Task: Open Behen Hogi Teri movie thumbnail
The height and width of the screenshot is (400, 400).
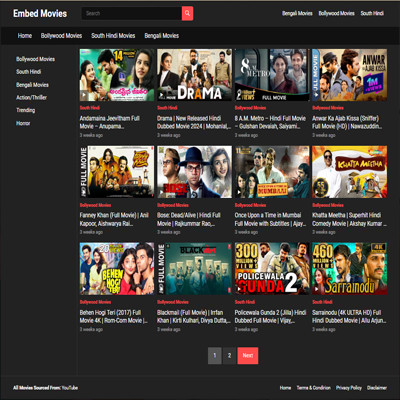Action: [x=117, y=269]
